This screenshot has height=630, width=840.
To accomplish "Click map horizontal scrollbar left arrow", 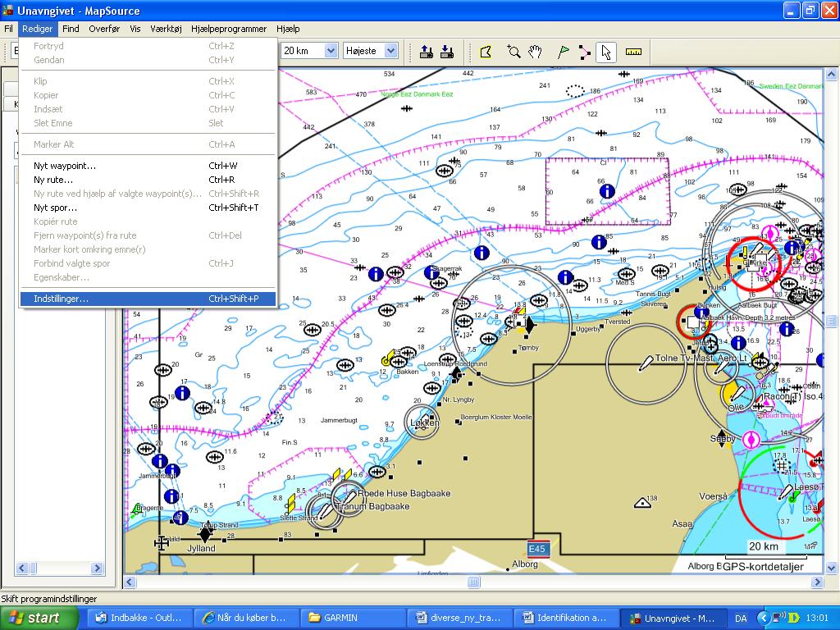I will [129, 582].
